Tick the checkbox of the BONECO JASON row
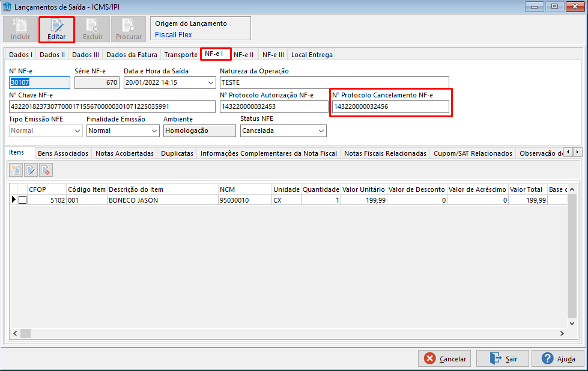This screenshot has height=371, width=588. click(x=22, y=200)
